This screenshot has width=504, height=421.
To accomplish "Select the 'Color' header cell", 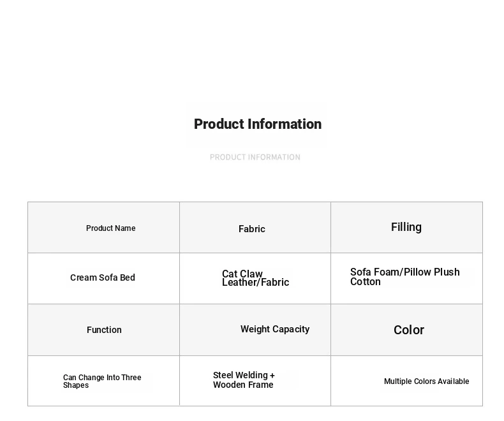I will (x=409, y=330).
